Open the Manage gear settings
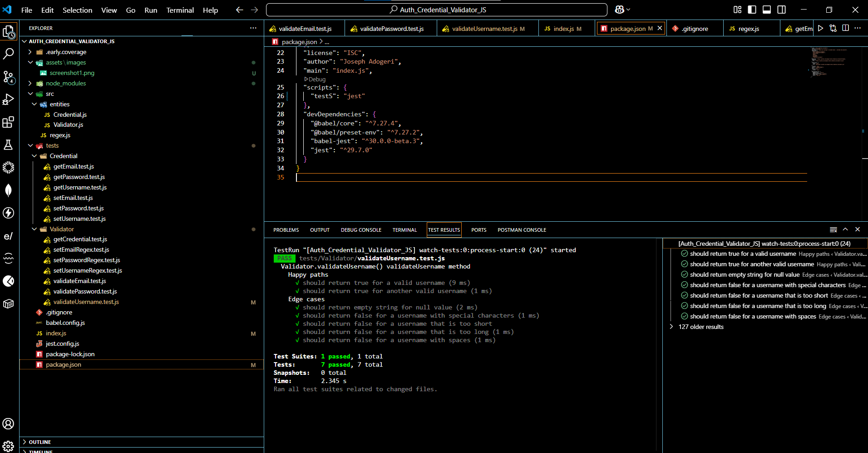Viewport: 868px width, 453px height. coord(9,446)
